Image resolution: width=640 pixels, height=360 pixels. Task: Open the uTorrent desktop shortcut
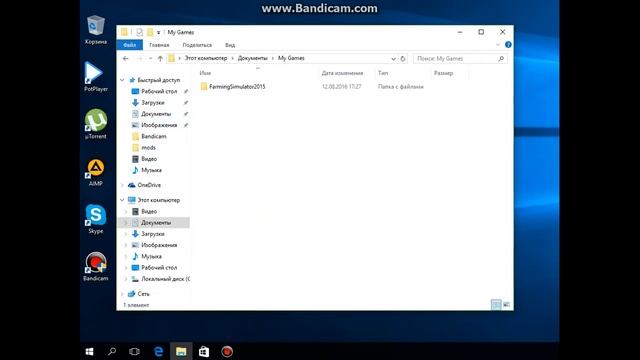[96, 124]
